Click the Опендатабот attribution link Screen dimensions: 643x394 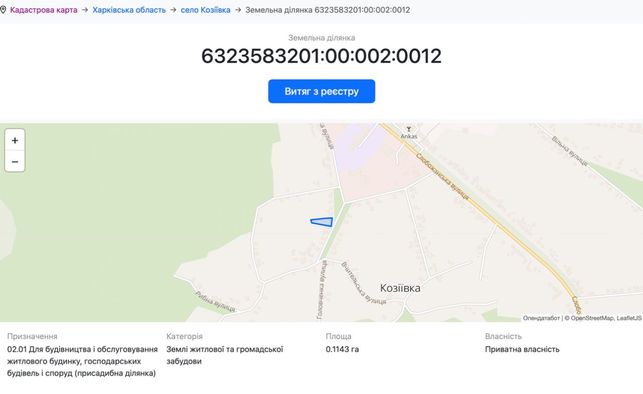point(541,318)
